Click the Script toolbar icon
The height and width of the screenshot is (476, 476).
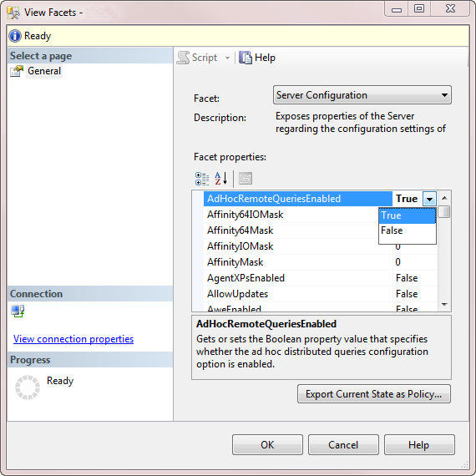[x=183, y=58]
